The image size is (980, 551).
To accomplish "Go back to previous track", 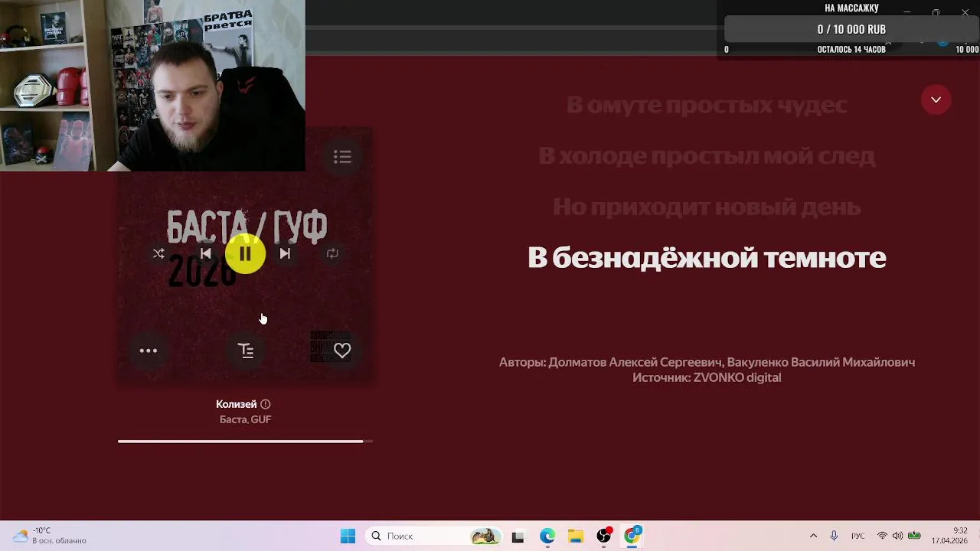I will coord(205,253).
